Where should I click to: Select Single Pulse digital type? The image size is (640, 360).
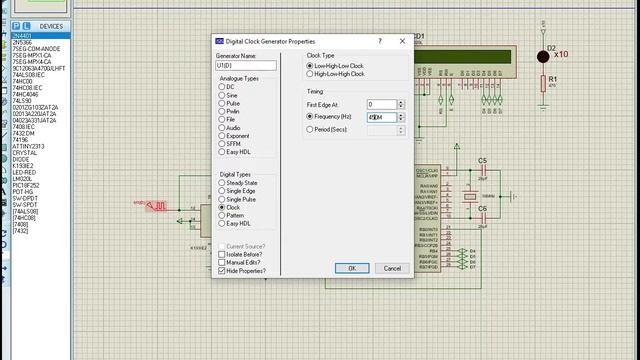pos(222,199)
